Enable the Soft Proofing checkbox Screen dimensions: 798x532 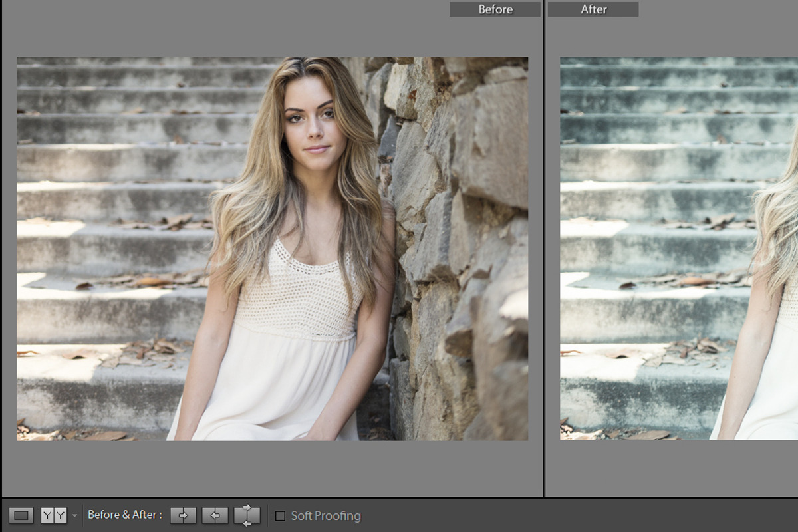click(280, 516)
